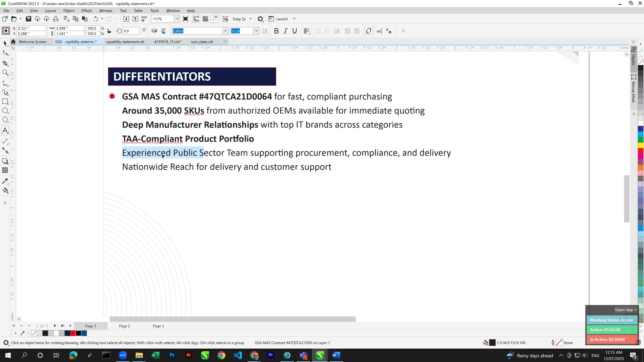Expand document palette flyout arrow
The image size is (644, 362).
tap(15, 333)
